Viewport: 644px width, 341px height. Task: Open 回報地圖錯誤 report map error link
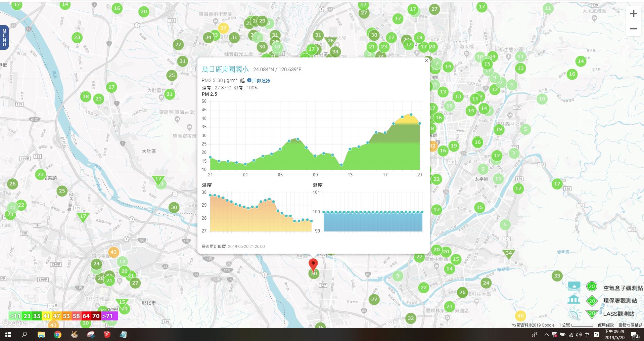click(x=630, y=325)
